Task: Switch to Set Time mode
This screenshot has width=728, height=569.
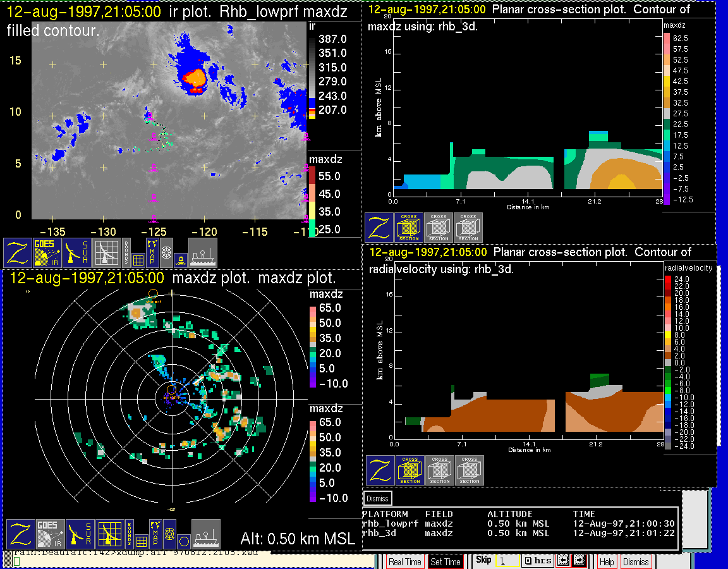Action: point(445,561)
